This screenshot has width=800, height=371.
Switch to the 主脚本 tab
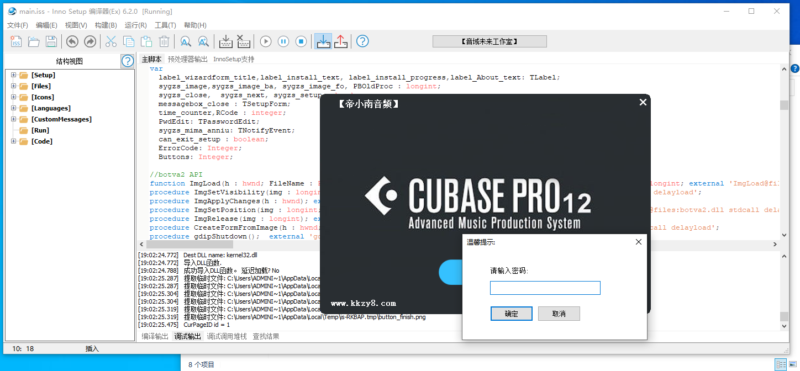[x=152, y=59]
